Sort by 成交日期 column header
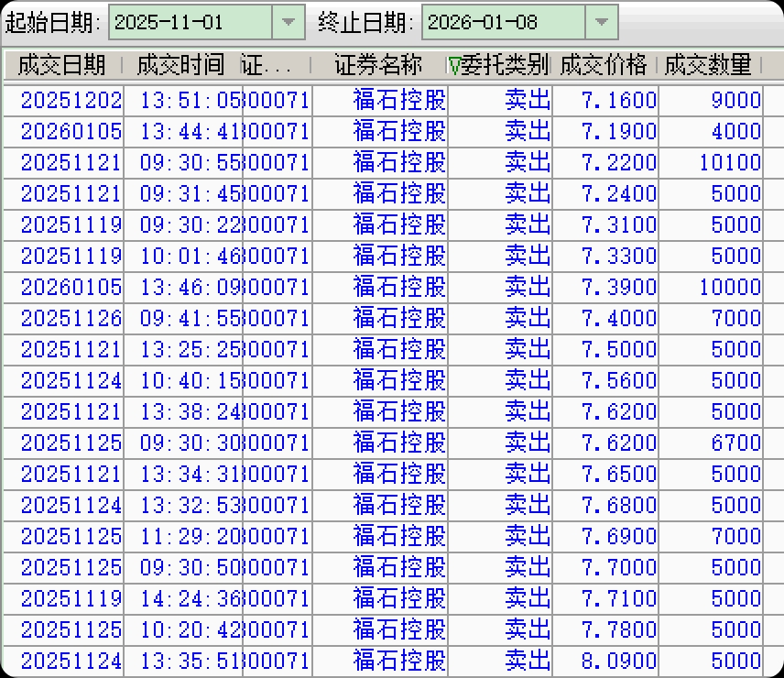The height and width of the screenshot is (678, 784). pyautogui.click(x=62, y=65)
